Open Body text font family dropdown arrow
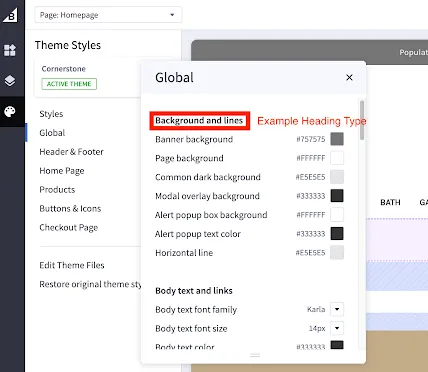 click(337, 309)
